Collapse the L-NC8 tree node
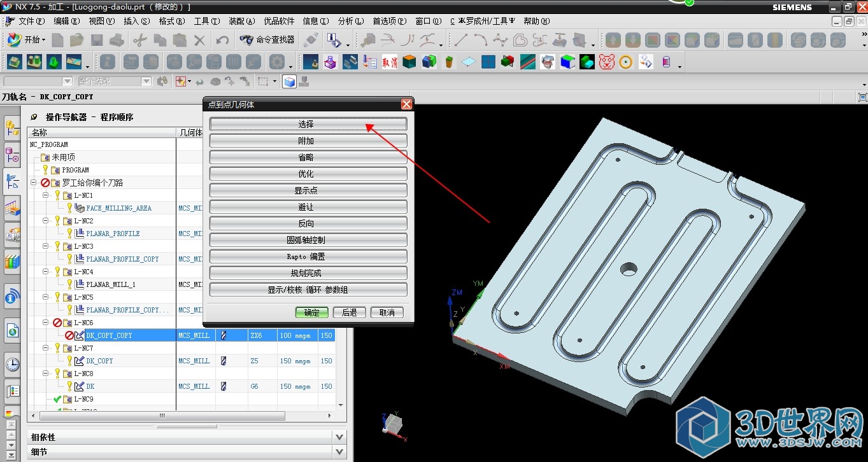The height and width of the screenshot is (462, 868). click(46, 374)
